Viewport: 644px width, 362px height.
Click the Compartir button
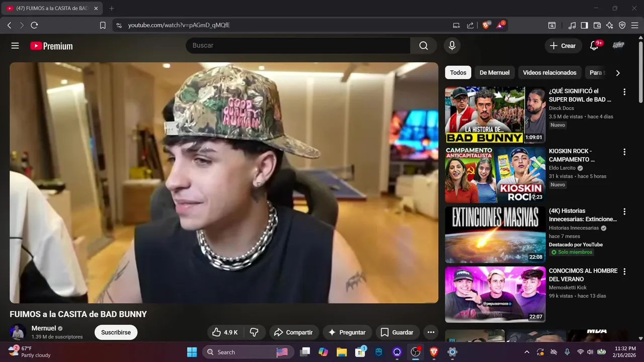click(294, 332)
